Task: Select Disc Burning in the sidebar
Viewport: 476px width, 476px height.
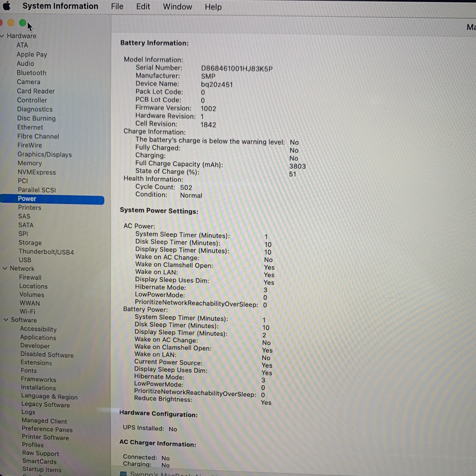Action: pyautogui.click(x=36, y=118)
